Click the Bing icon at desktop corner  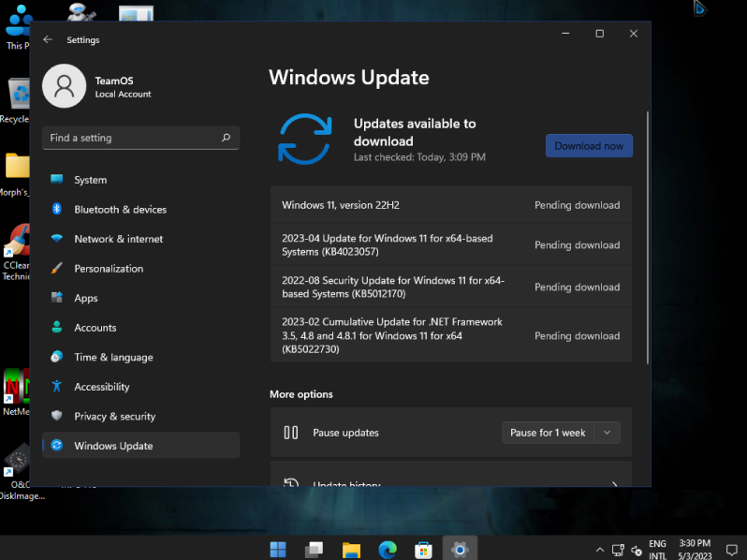pos(699,8)
